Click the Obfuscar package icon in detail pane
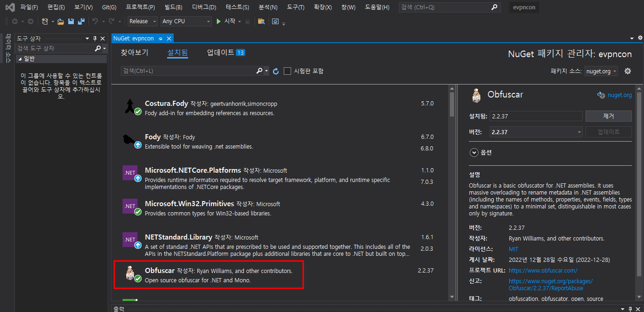The width and height of the screenshot is (644, 312). pos(476,95)
